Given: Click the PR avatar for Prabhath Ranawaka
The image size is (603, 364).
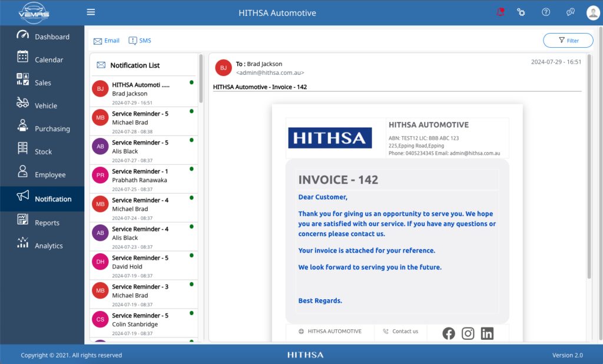Looking at the screenshot, I should 100,175.
